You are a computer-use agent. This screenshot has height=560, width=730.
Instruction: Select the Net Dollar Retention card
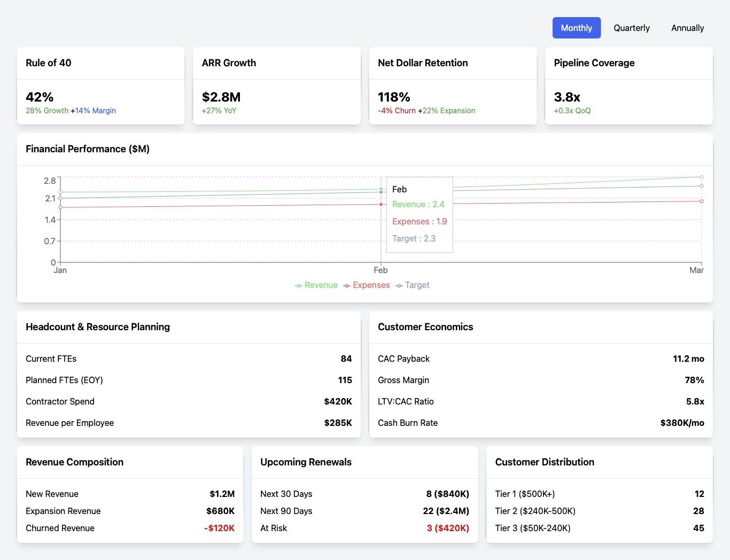tap(453, 85)
